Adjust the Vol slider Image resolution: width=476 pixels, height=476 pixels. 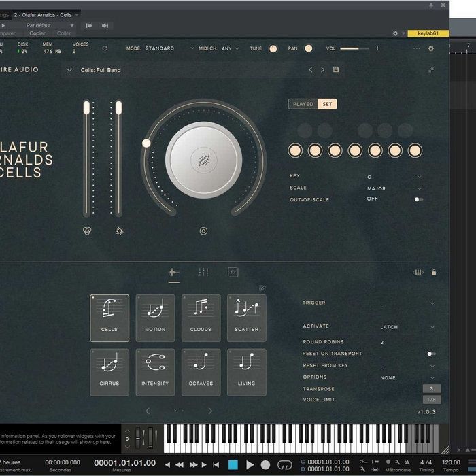(354, 48)
